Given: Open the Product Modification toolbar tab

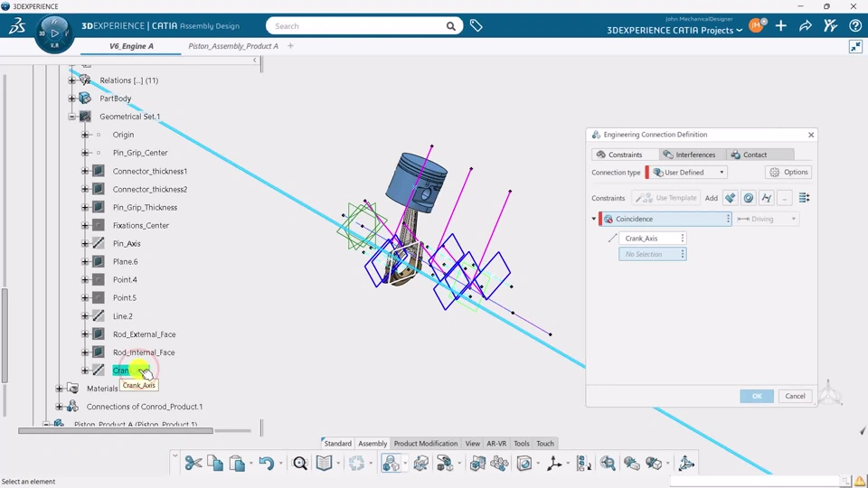Looking at the screenshot, I should coord(426,443).
